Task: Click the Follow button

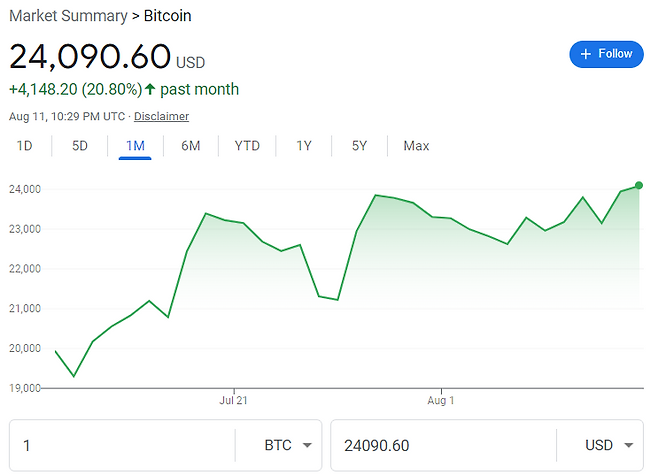Action: click(606, 54)
